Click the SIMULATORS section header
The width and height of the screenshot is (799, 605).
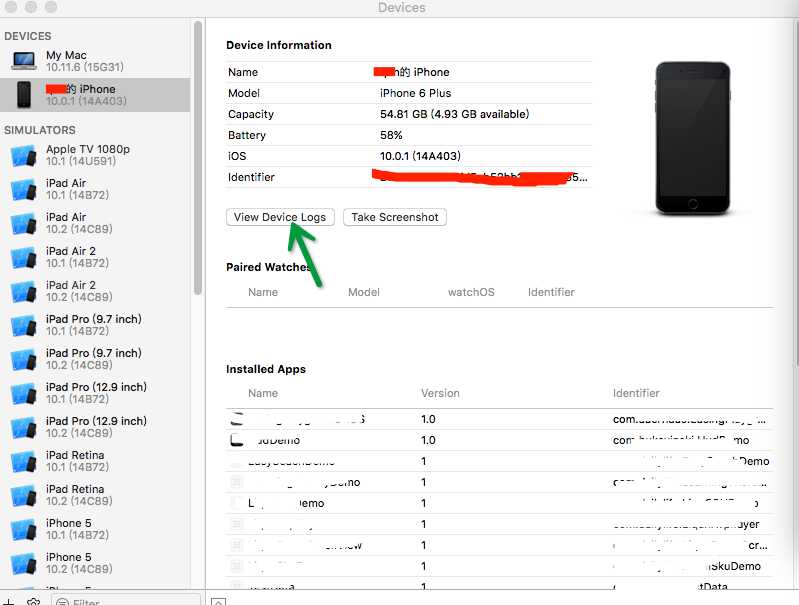(x=40, y=130)
